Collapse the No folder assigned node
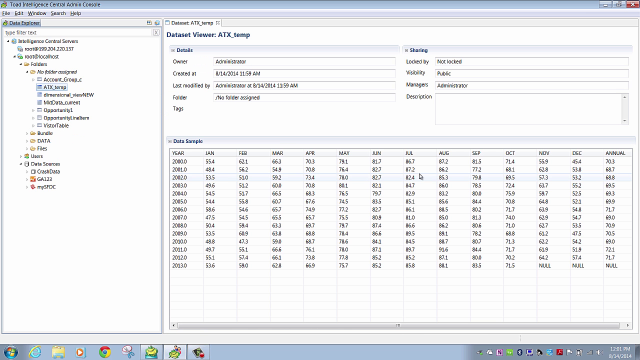The width and height of the screenshot is (640, 360). point(27,72)
